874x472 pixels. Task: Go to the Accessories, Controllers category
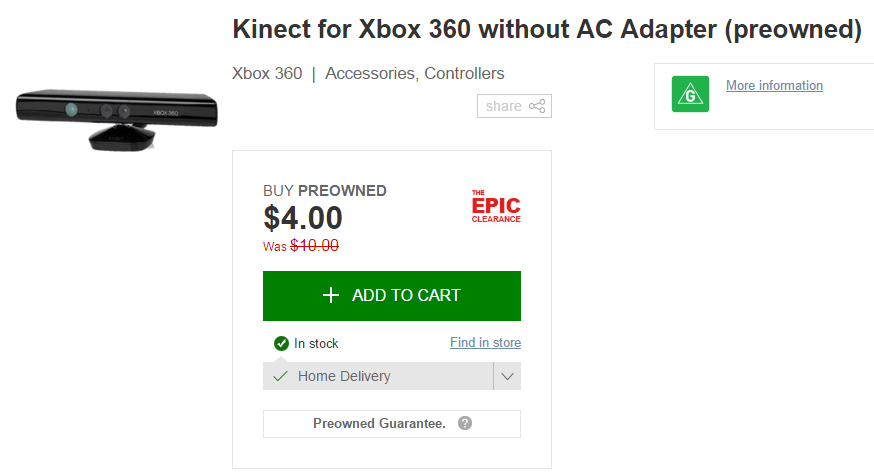point(415,74)
